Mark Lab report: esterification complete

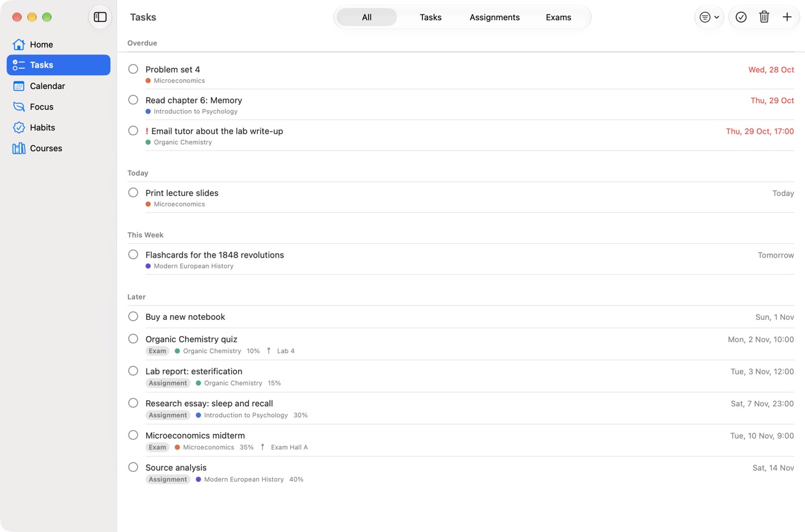click(133, 371)
